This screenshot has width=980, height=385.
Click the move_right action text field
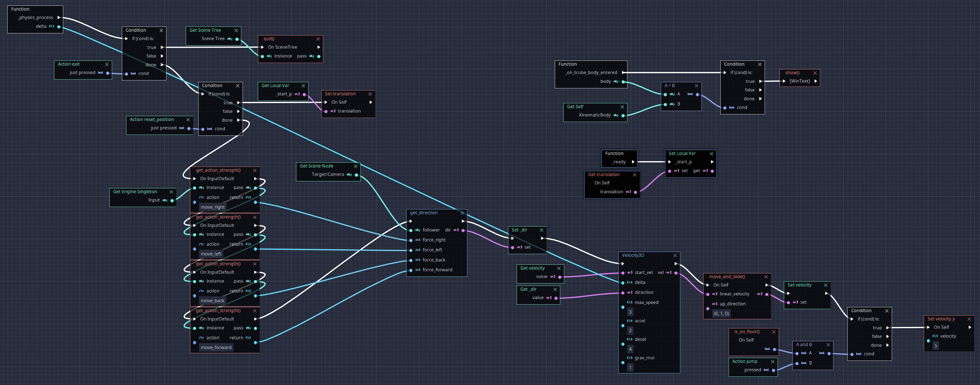[213, 207]
